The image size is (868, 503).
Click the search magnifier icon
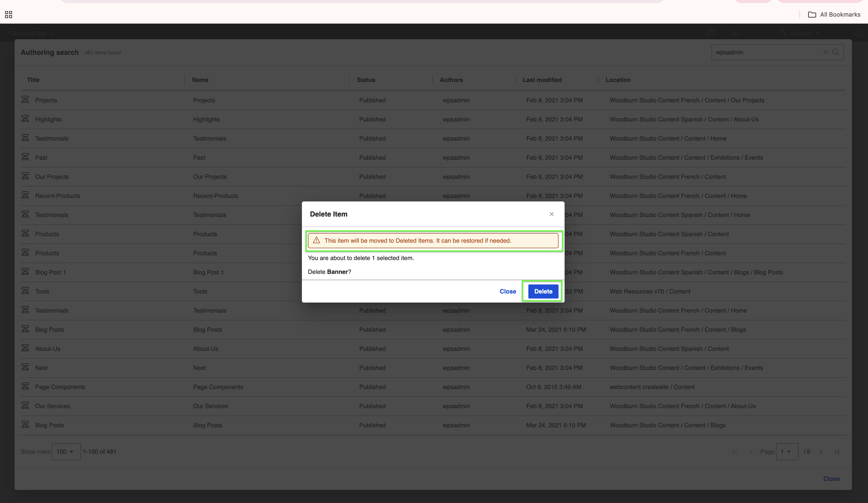tap(836, 52)
